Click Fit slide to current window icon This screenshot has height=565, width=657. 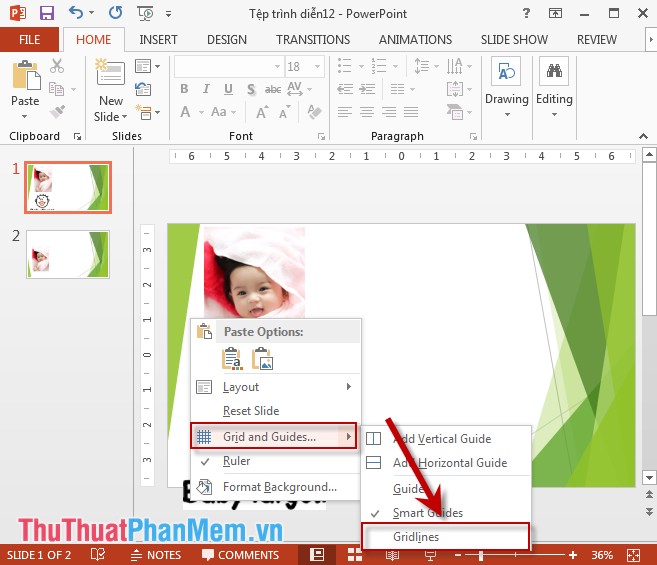pyautogui.click(x=633, y=555)
